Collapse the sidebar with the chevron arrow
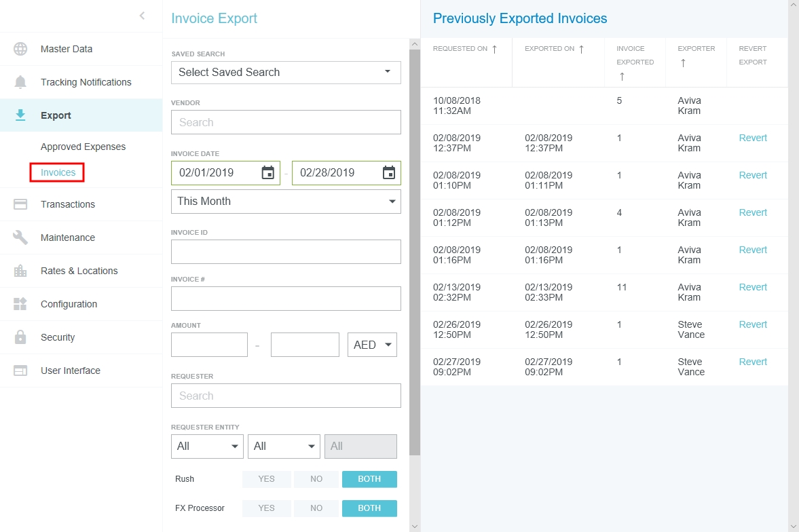799x532 pixels. click(142, 16)
